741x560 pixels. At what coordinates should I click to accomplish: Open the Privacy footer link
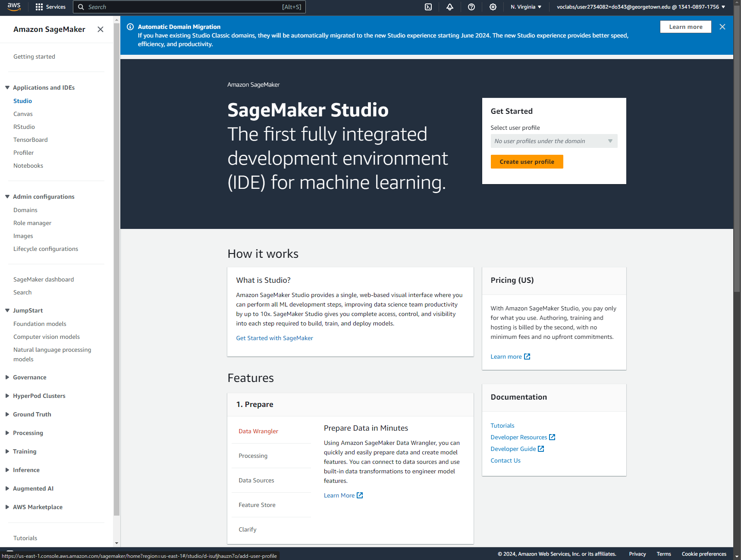click(x=637, y=554)
